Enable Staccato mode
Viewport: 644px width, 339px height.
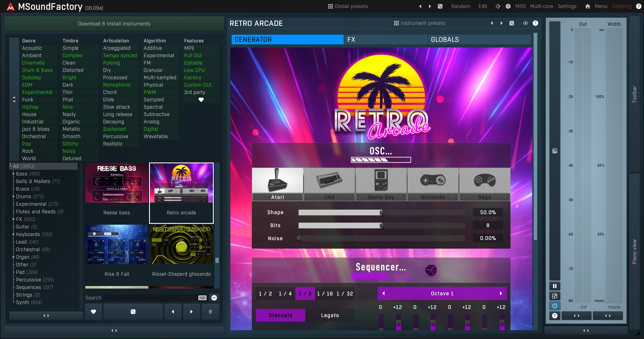click(281, 315)
